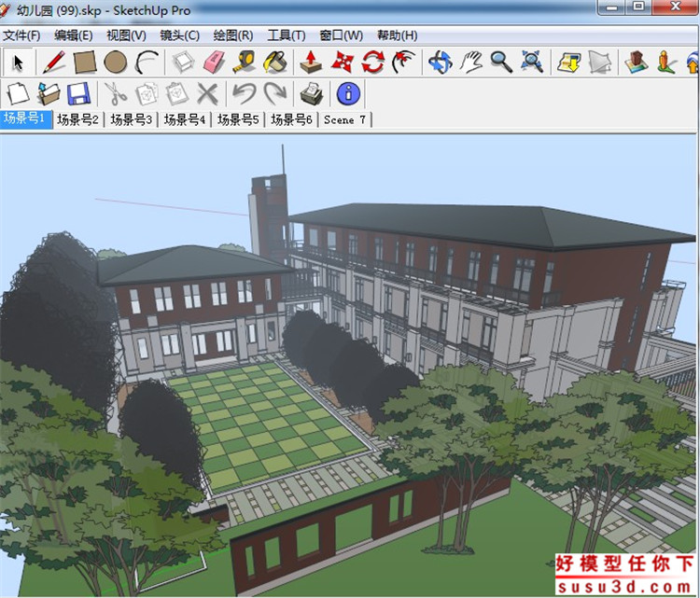Click the Zoom Extents tool
The image size is (700, 598).
pyautogui.click(x=532, y=62)
